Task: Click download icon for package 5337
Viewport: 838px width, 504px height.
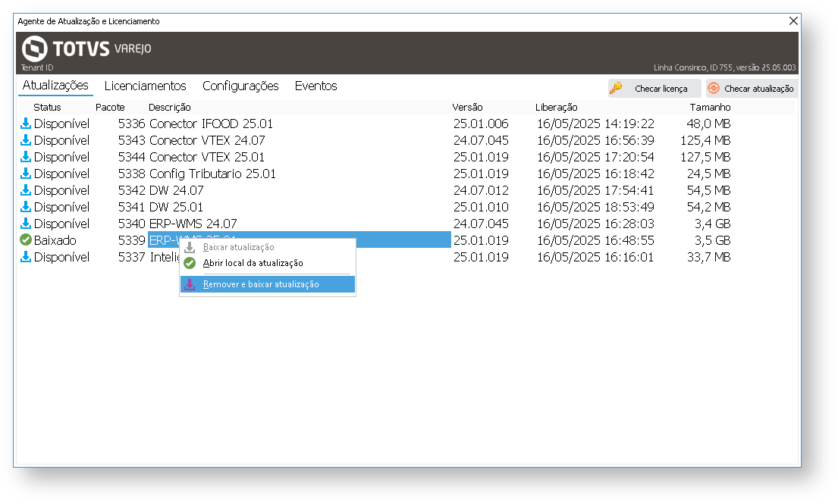Action: tap(26, 257)
